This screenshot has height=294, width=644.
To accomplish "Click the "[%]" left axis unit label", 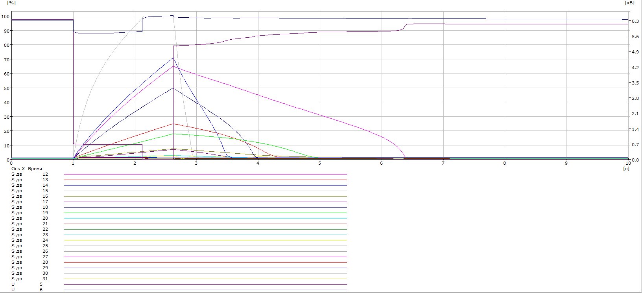I will [11, 3].
